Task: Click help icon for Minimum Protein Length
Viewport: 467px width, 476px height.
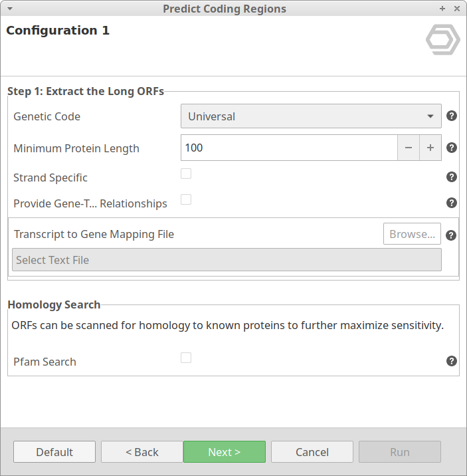Action: 452,148
